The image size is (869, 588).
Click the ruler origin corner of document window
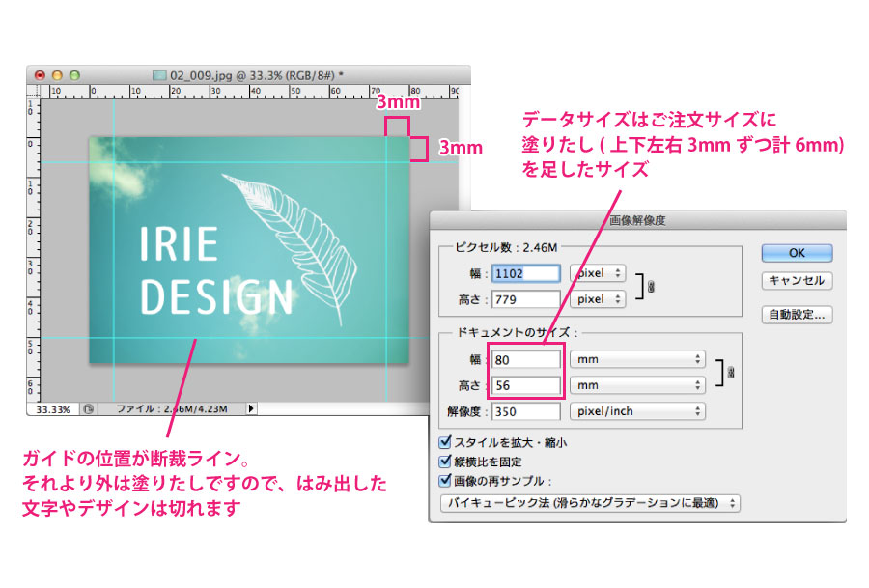pos(33,92)
